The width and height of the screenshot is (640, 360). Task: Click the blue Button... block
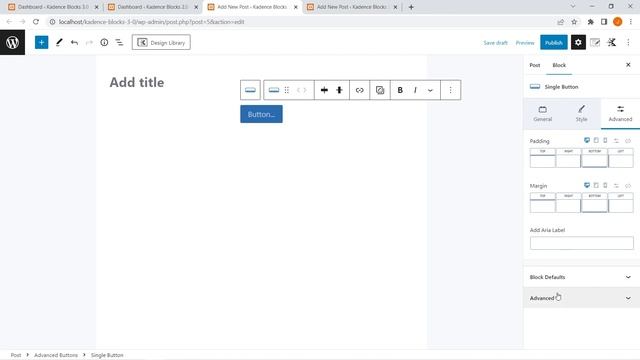[x=261, y=114]
